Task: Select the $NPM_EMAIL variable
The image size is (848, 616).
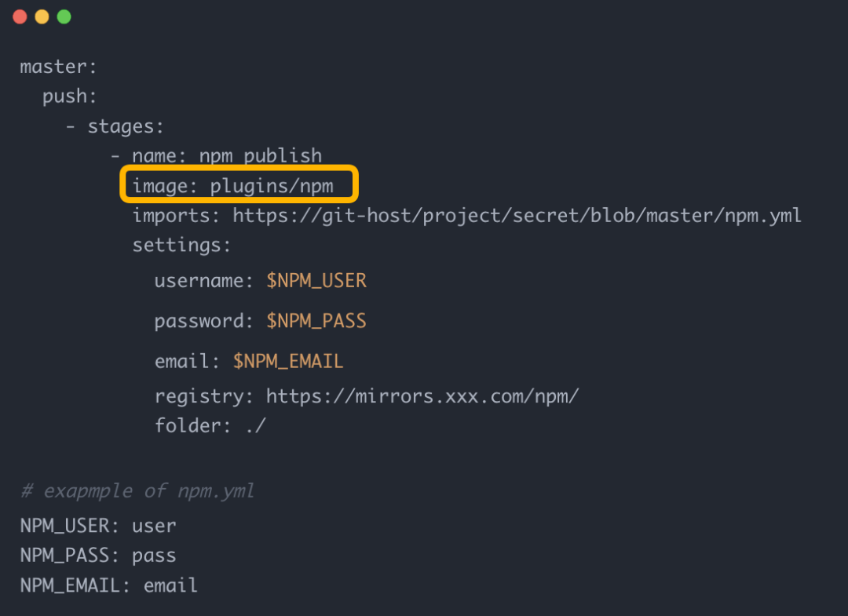Action: pyautogui.click(x=288, y=360)
